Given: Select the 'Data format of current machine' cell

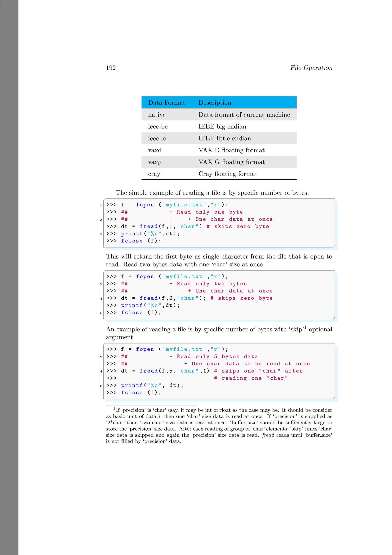Looking at the screenshot, I should (x=244, y=115).
